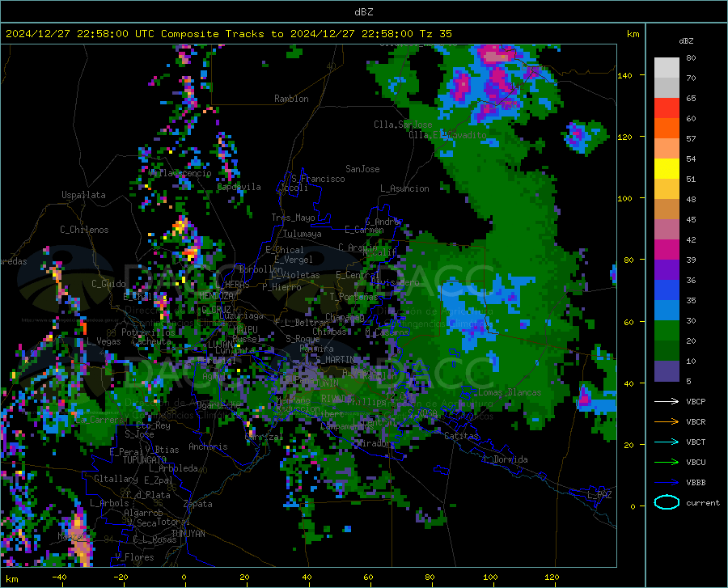Click the Ugarteche label
This screenshot has width=728, height=588.
(218, 405)
